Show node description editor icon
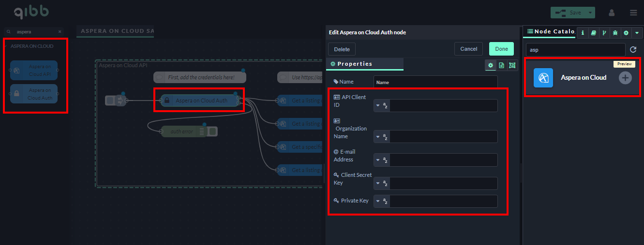The image size is (644, 245). 501,65
